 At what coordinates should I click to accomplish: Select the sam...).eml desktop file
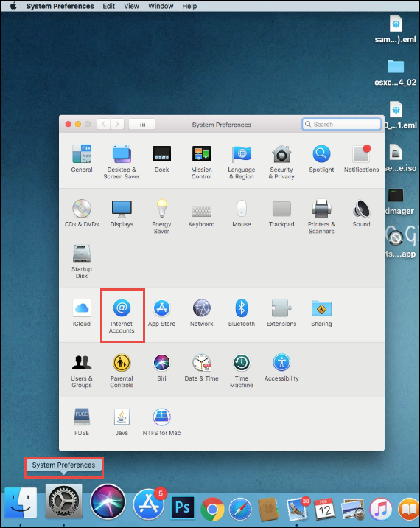coord(396,29)
